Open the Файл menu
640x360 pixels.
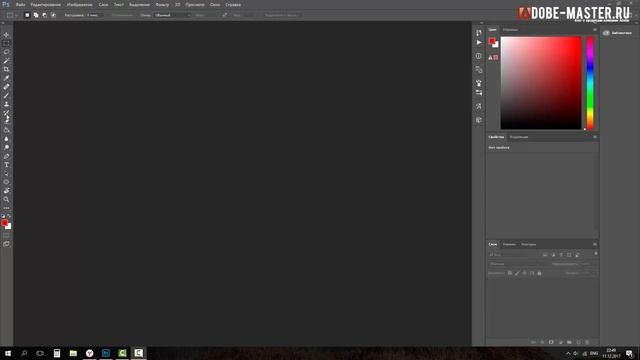pos(20,4)
